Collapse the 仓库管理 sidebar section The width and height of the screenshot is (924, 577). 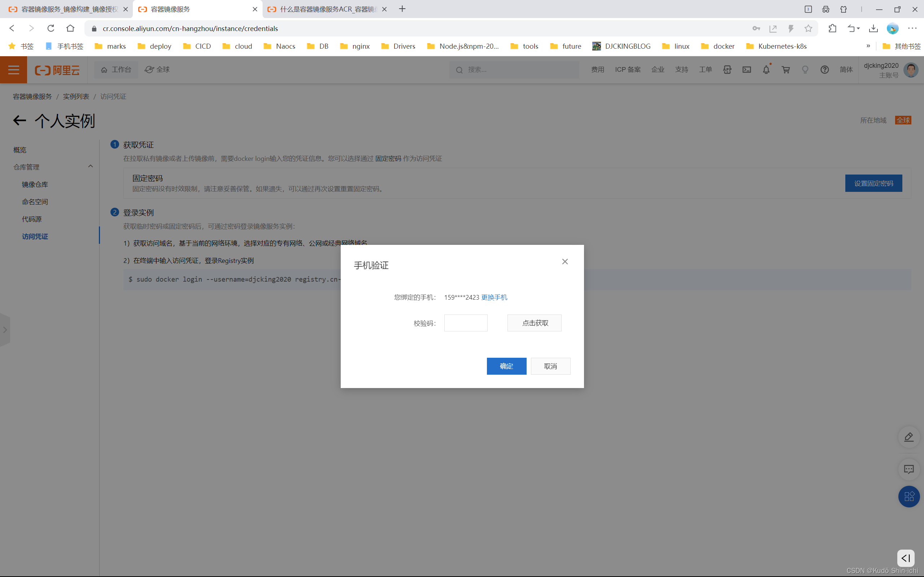[x=91, y=166]
